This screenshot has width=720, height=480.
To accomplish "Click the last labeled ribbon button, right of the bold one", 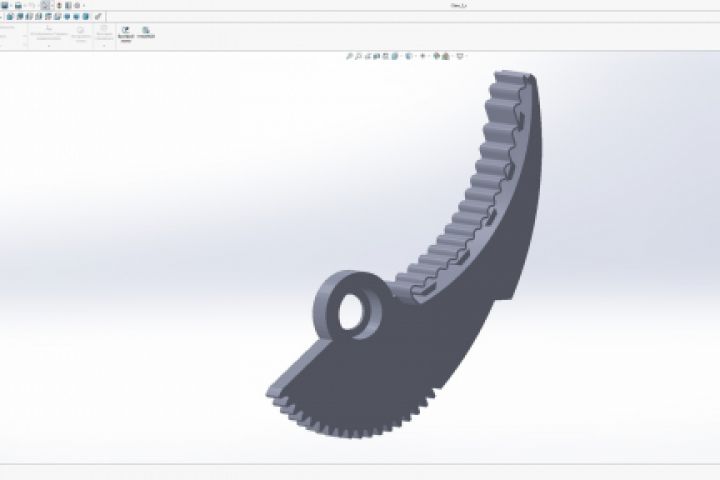I will pos(146,33).
